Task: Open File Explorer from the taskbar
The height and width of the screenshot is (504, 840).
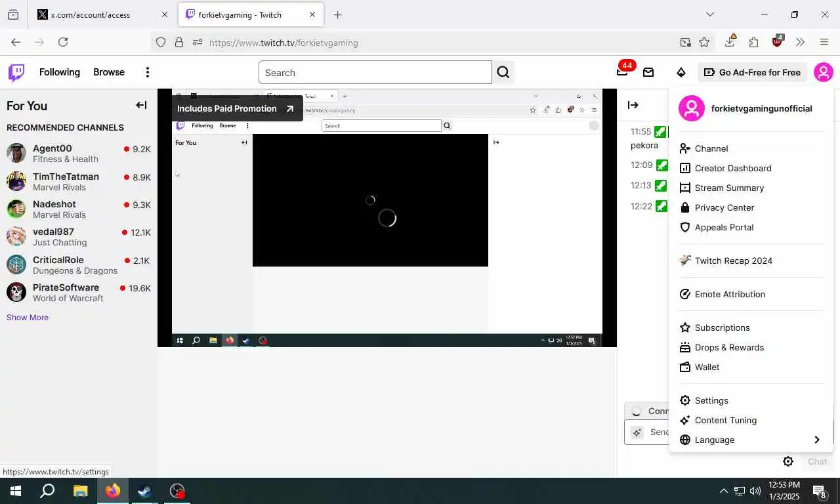Action: click(80, 491)
